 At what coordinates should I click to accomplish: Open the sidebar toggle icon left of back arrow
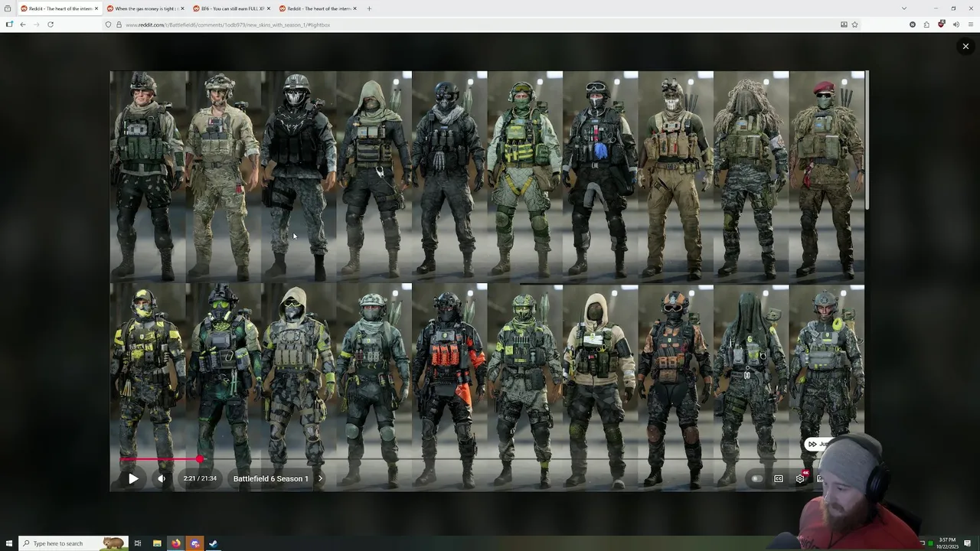(x=9, y=24)
